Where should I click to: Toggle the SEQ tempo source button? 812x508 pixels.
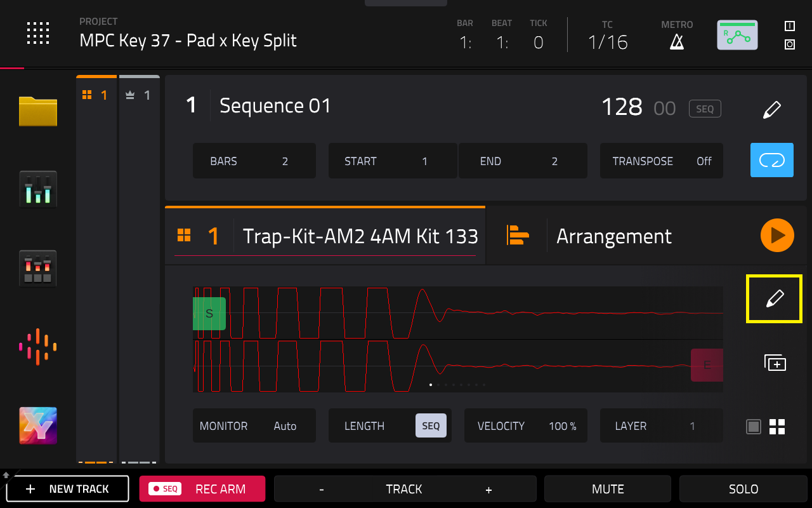pyautogui.click(x=705, y=109)
